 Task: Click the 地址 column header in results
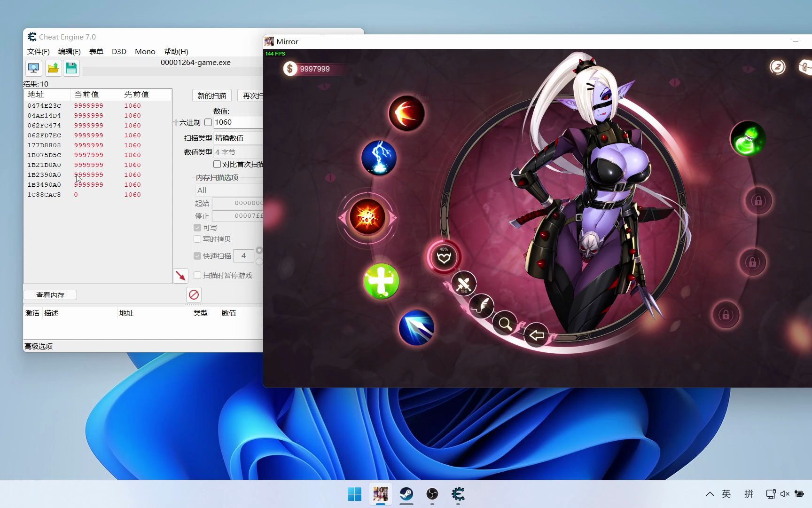point(47,95)
